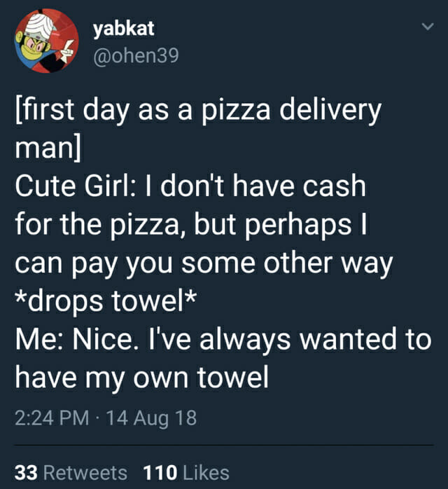Viewport: 448px width, 489px height.
Task: Expand the tweet options chevron
Action: pyautogui.click(x=422, y=27)
